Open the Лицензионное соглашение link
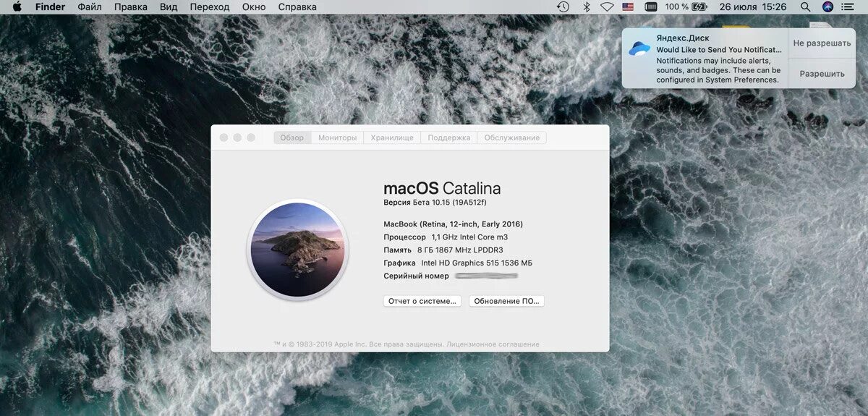 click(493, 344)
